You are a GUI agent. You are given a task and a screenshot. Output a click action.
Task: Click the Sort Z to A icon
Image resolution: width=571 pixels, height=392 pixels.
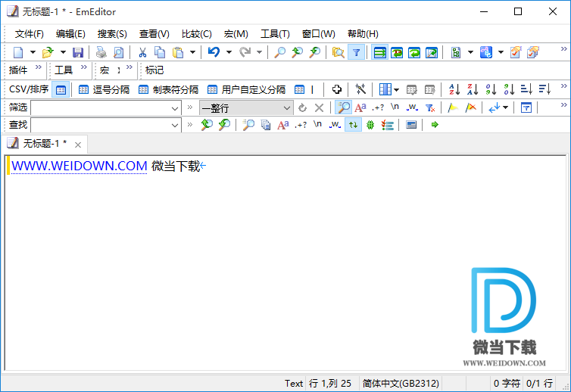click(473, 89)
